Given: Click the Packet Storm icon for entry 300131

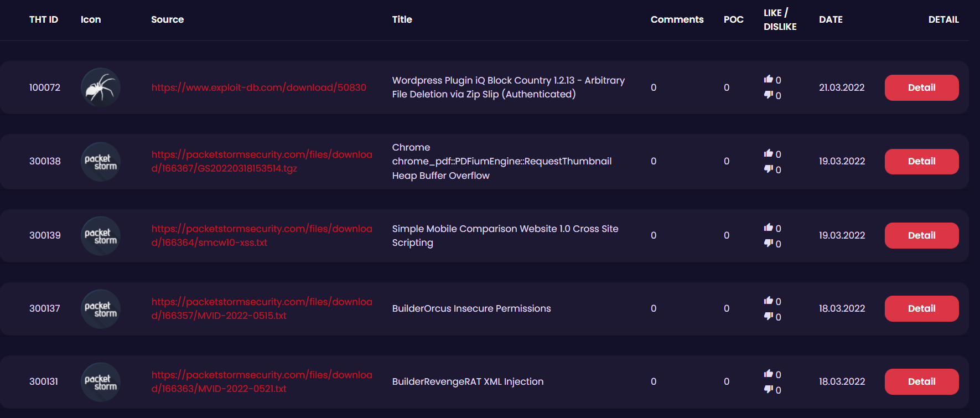Looking at the screenshot, I should click(101, 382).
